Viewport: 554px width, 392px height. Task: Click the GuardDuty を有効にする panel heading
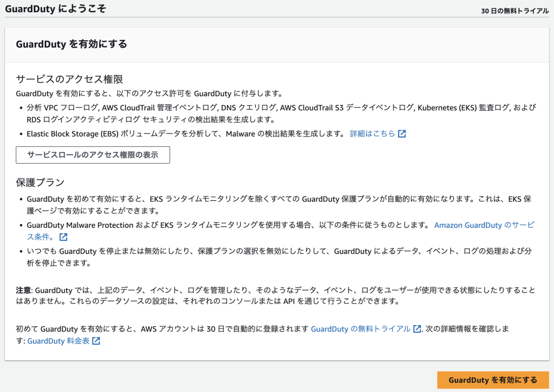[x=72, y=44]
